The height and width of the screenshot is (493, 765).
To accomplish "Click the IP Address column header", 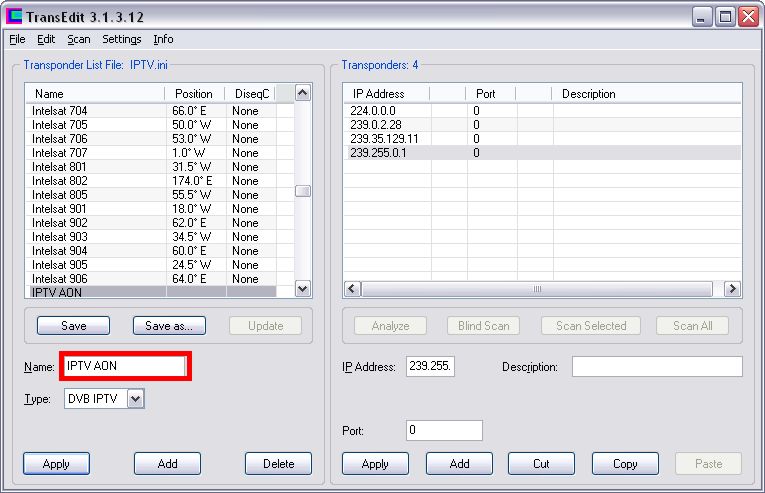I will (x=386, y=94).
